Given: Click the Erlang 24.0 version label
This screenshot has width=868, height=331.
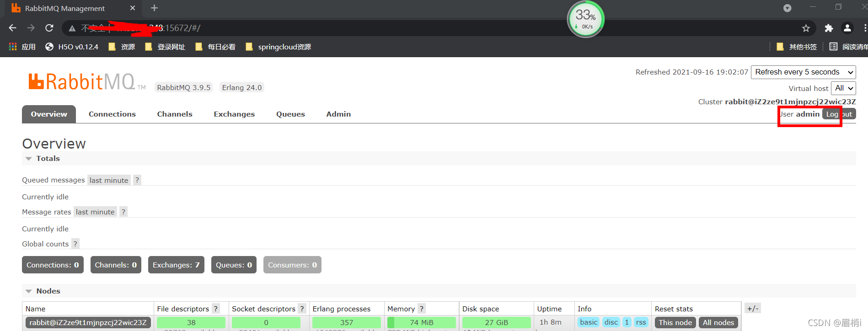Looking at the screenshot, I should coord(242,87).
